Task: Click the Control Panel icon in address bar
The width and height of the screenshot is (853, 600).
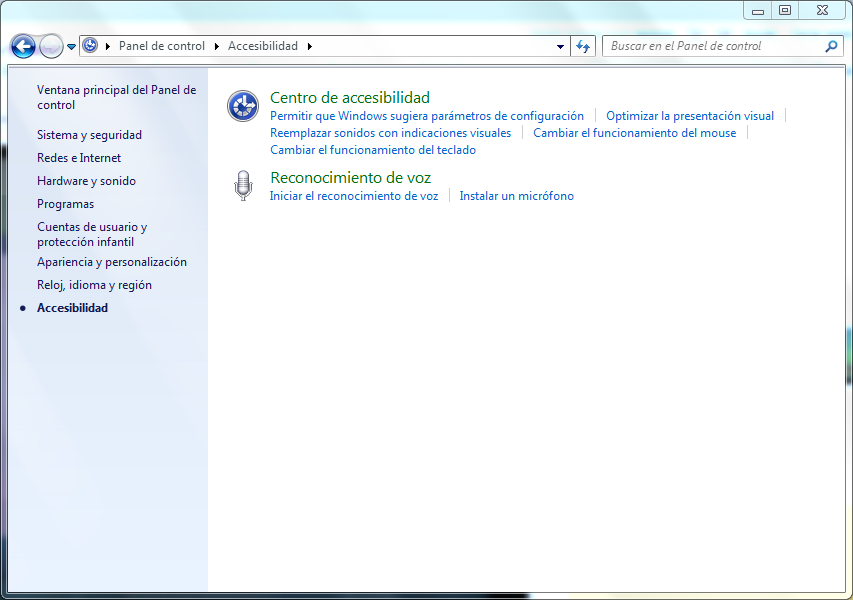Action: click(90, 46)
